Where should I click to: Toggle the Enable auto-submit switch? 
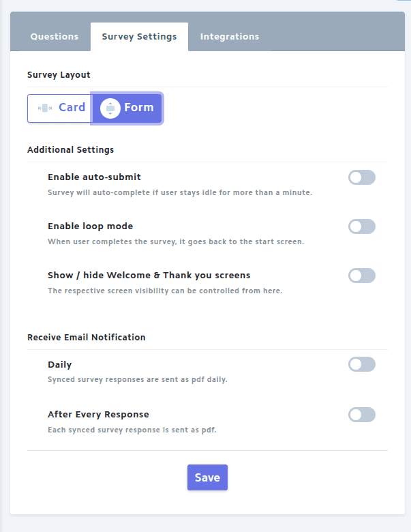[x=361, y=177]
